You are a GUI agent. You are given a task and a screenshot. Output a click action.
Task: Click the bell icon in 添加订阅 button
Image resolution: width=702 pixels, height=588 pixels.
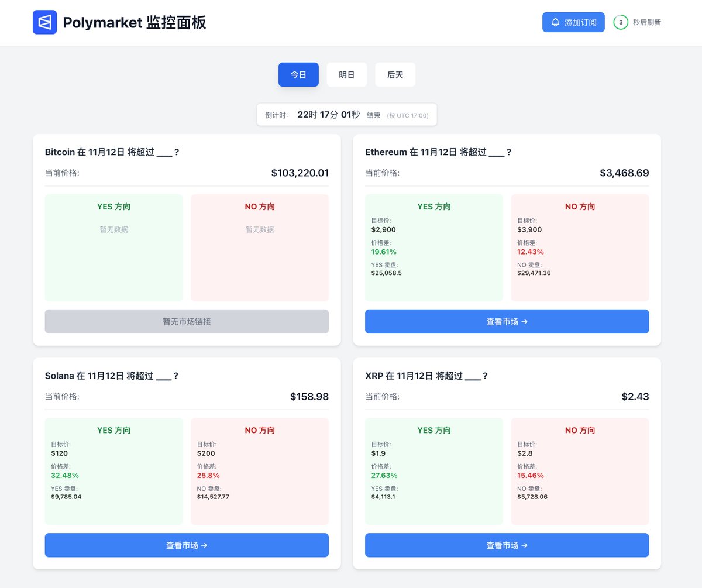point(555,22)
